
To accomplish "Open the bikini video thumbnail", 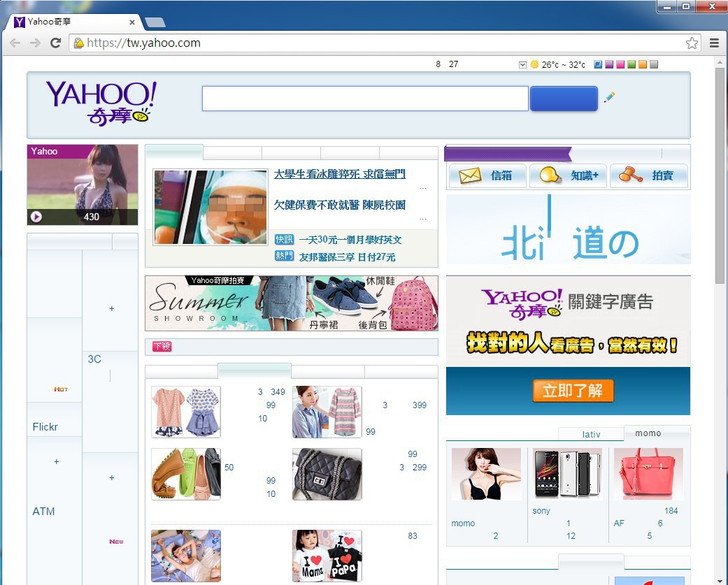I will tap(83, 185).
